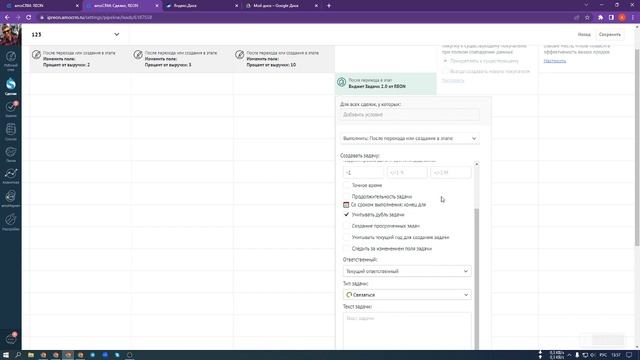Switch to the amoCRM REON browser tab
The height and width of the screenshot is (360, 640).
41,6
